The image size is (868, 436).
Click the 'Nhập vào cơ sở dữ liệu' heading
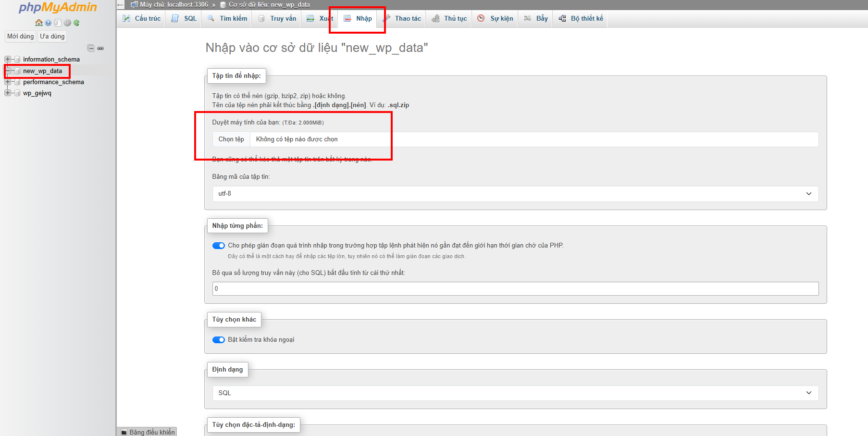coord(317,48)
